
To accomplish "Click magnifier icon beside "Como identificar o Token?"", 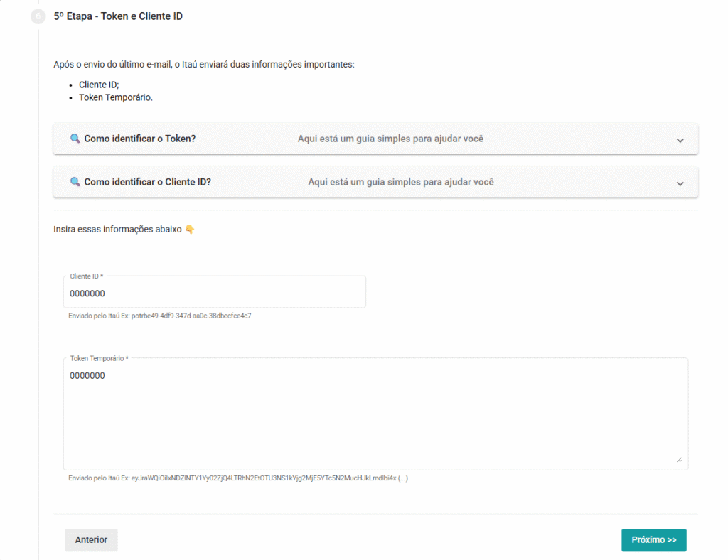I will coord(75,139).
